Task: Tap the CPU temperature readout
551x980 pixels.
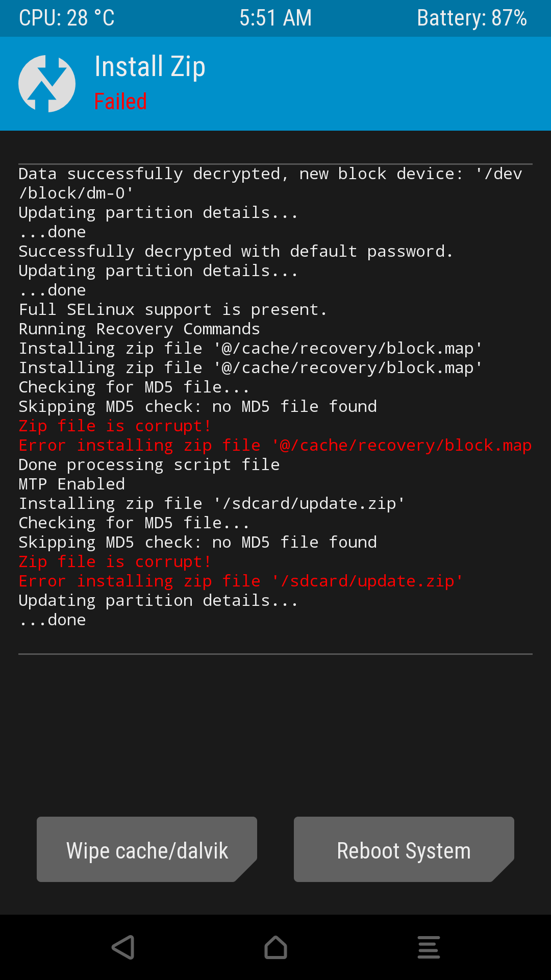Action: pyautogui.click(x=67, y=18)
